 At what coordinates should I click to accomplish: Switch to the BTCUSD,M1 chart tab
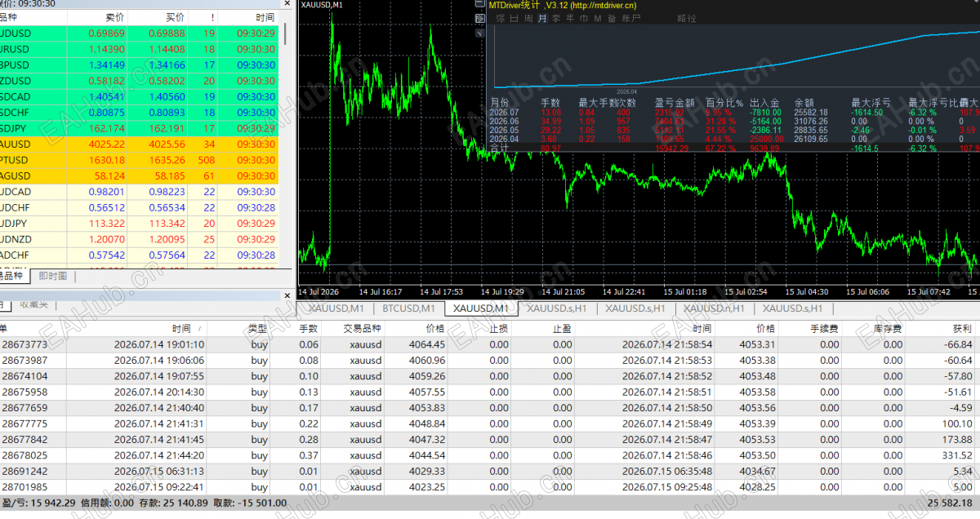click(408, 308)
